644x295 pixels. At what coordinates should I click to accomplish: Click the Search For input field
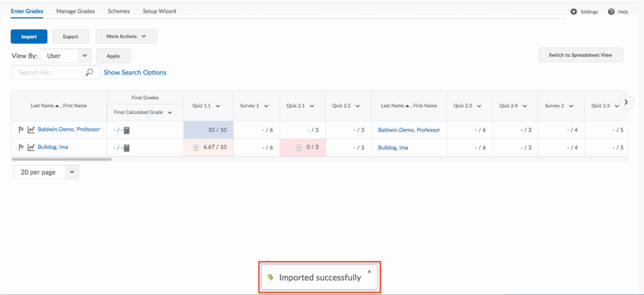pyautogui.click(x=49, y=72)
